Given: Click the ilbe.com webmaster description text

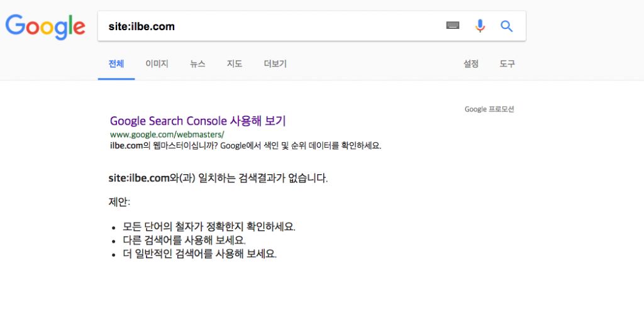Looking at the screenshot, I should click(246, 146).
